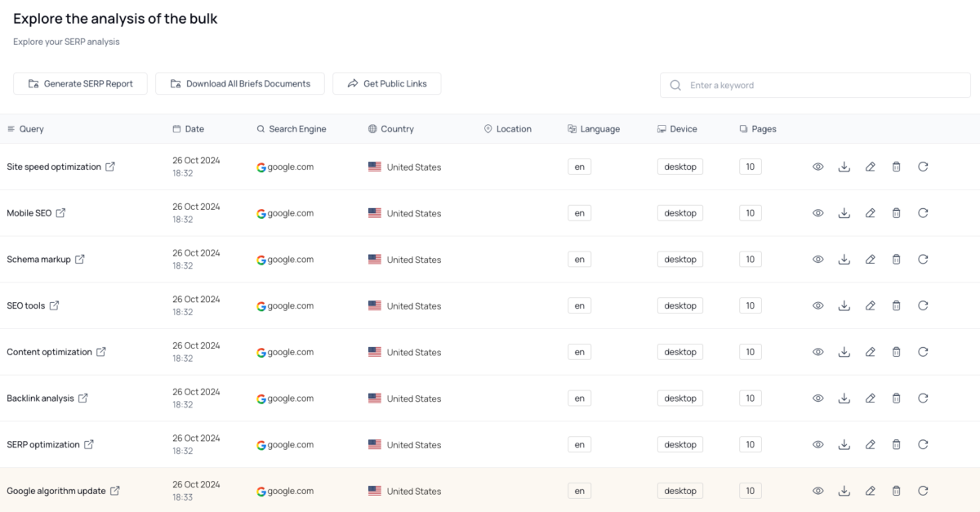The image size is (980, 512).
Task: View Mobile SEO analysis via eye icon
Action: (x=817, y=213)
